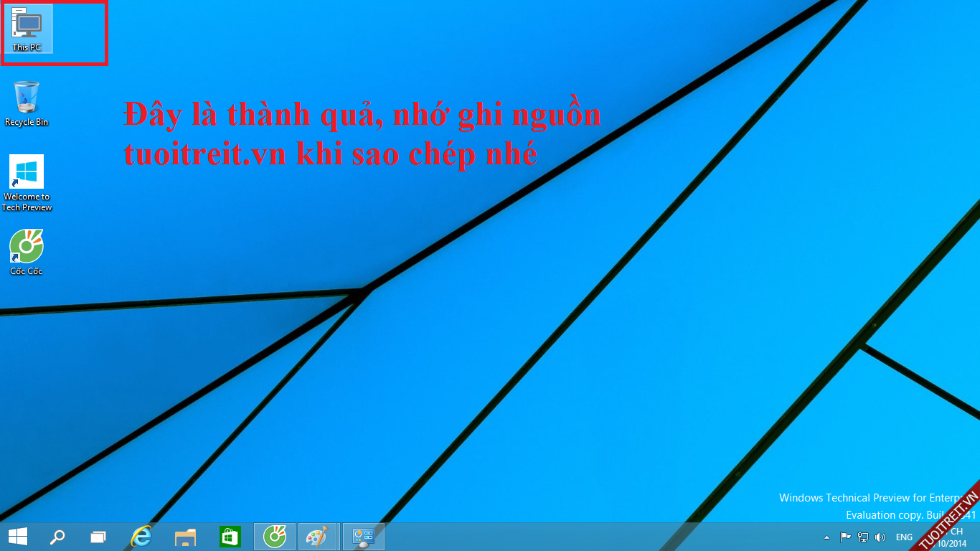Expand the hidden tray icons arrow
This screenshot has height=551, width=980.
pyautogui.click(x=826, y=537)
